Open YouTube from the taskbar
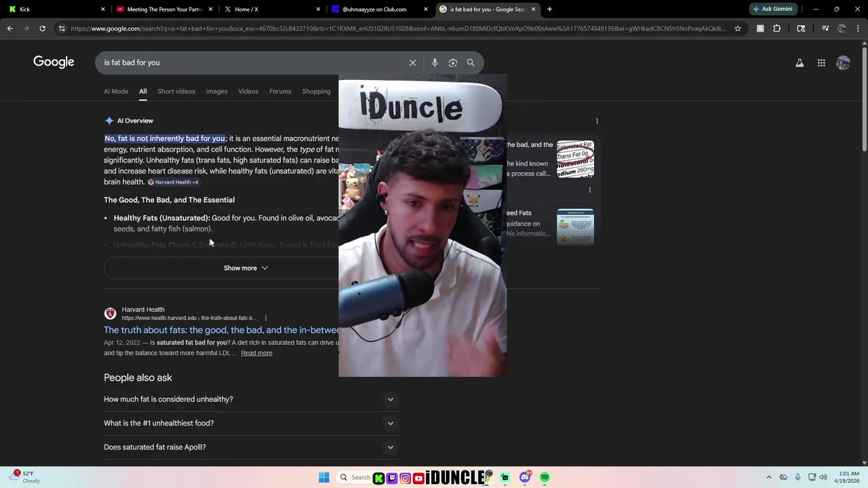 coord(418,478)
